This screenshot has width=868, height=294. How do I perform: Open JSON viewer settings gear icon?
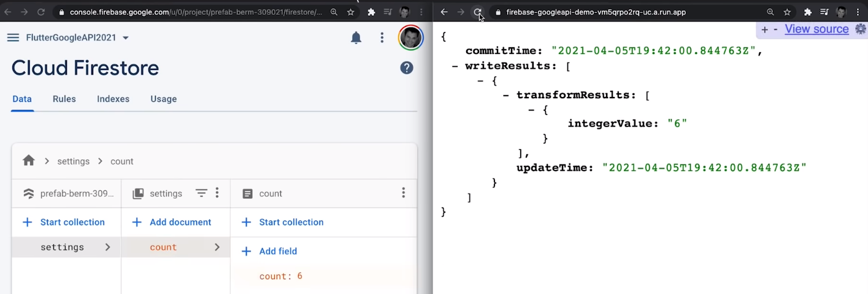click(x=861, y=29)
